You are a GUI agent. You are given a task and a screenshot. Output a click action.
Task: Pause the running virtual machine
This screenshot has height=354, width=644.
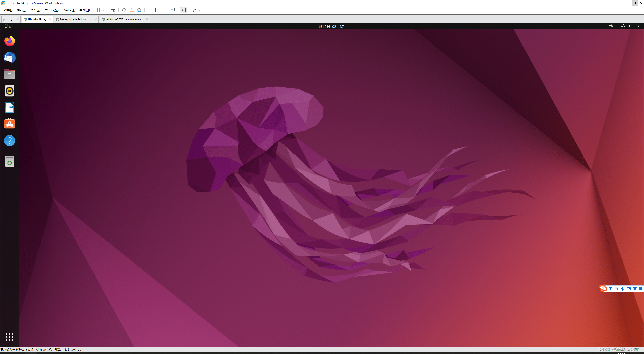[98, 10]
